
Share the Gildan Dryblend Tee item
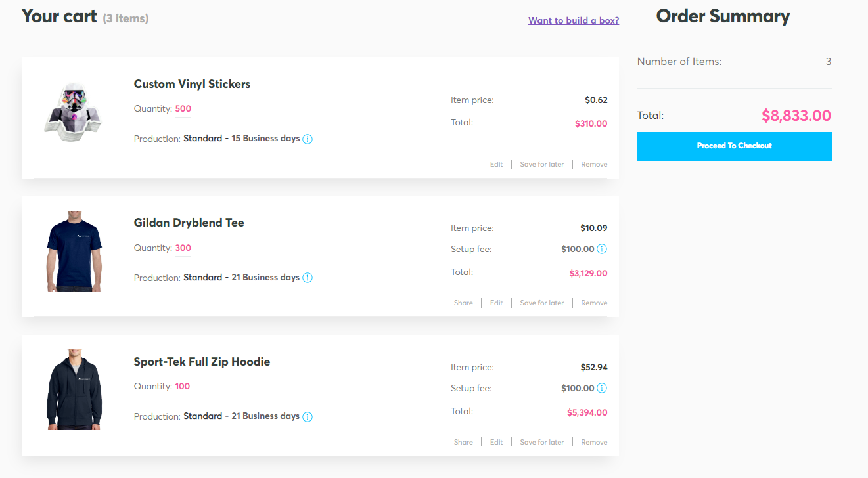pyautogui.click(x=463, y=303)
